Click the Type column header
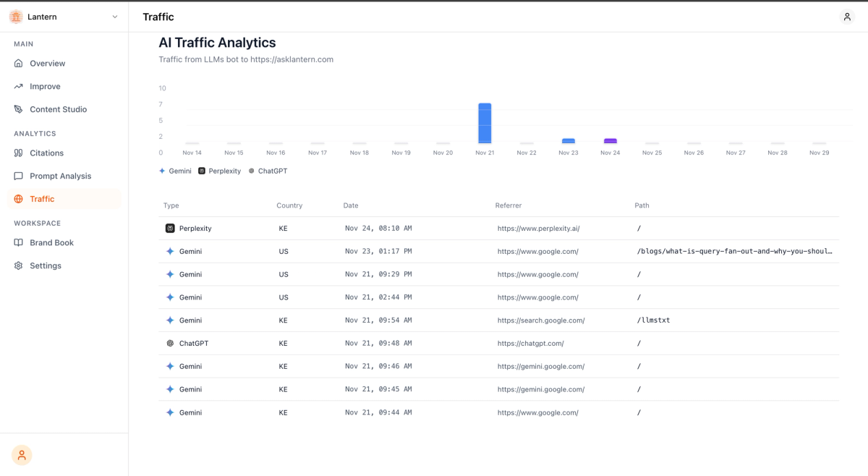Screen dimensions: 868x476 coord(171,205)
